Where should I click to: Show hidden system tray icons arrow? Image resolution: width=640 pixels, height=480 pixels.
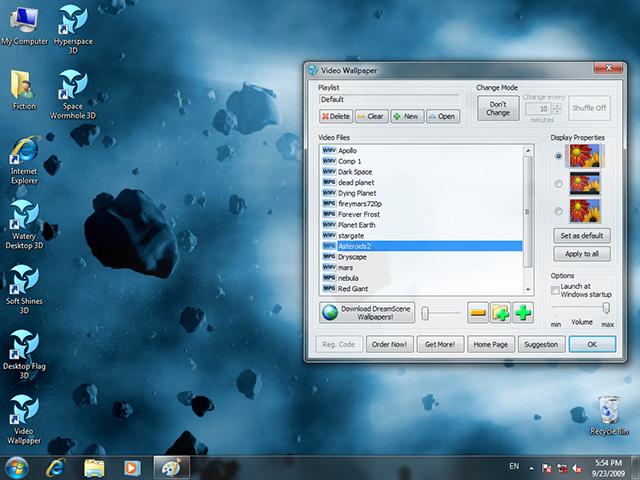click(531, 469)
